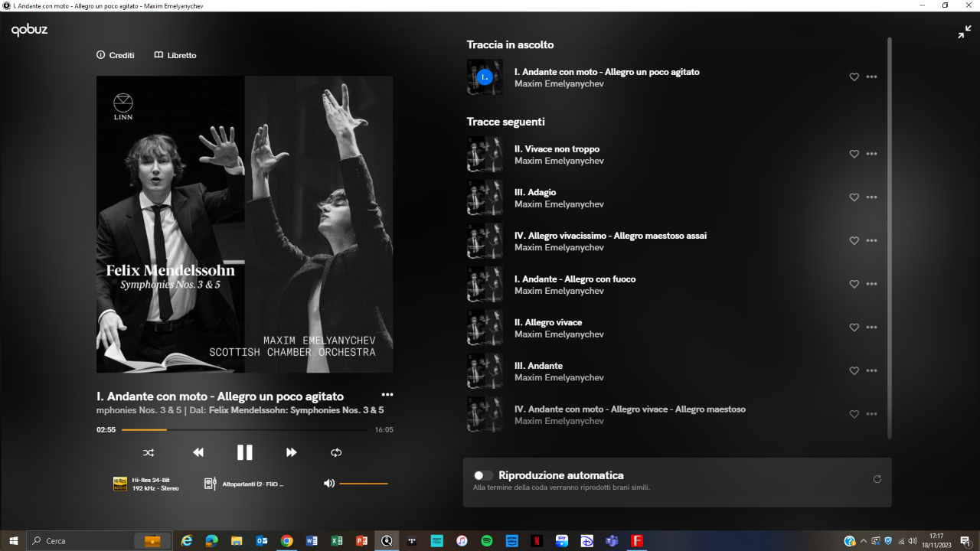The width and height of the screenshot is (980, 551).
Task: Favorite IV. Allegro vivacissimo - Allegro maestoso assai
Action: click(854, 241)
